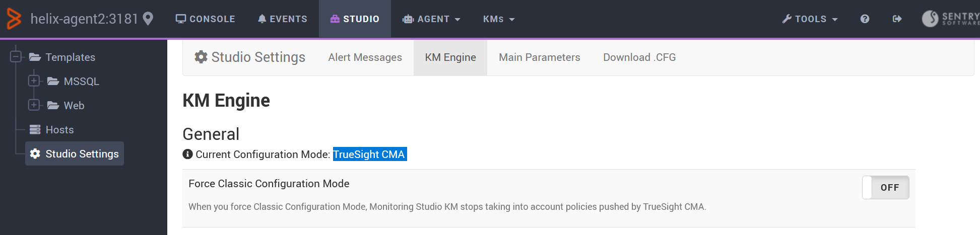This screenshot has height=235, width=980.
Task: Switch to the Main Parameters tab
Action: coord(539,57)
